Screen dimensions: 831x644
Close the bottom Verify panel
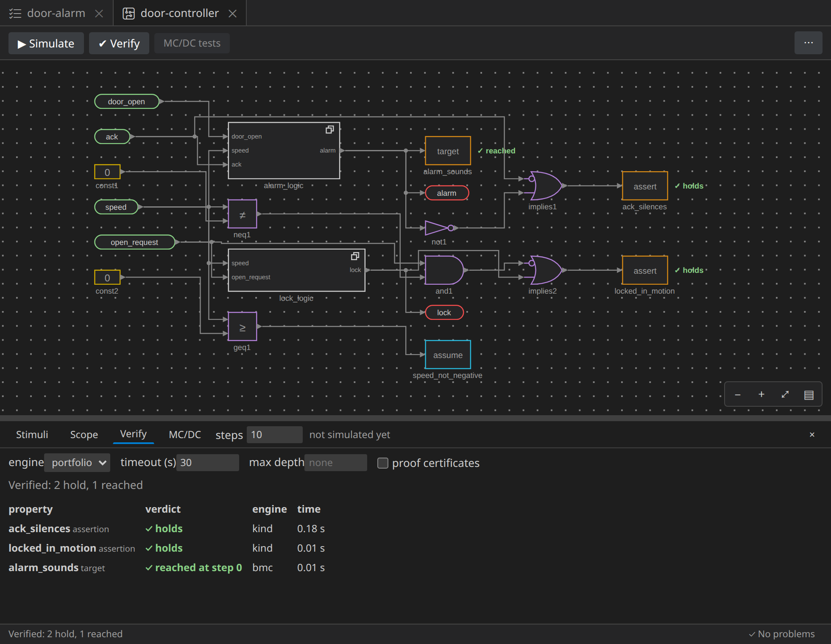click(812, 435)
